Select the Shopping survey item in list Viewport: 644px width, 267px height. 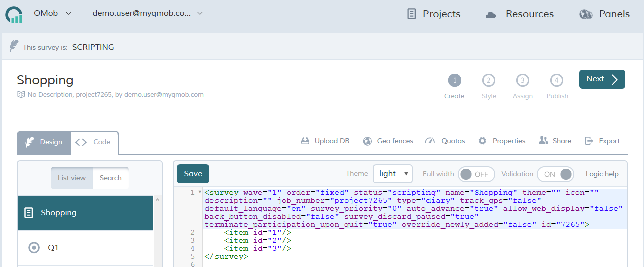point(86,213)
